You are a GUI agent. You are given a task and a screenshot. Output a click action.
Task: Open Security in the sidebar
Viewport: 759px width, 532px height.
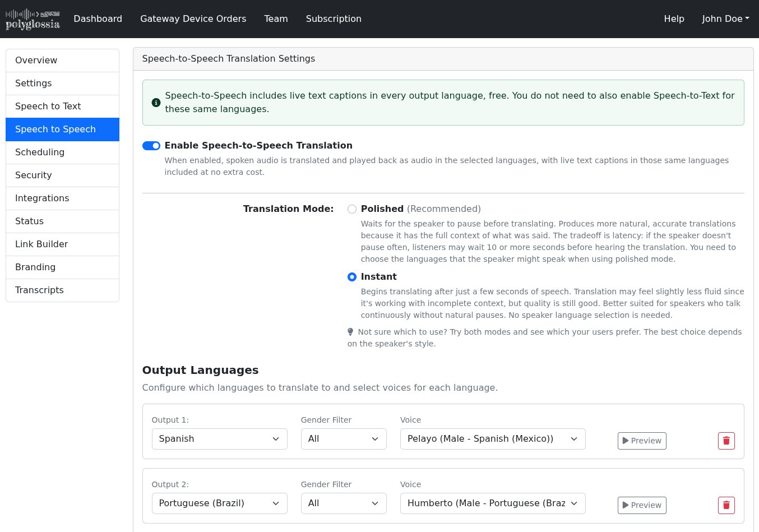pyautogui.click(x=62, y=175)
